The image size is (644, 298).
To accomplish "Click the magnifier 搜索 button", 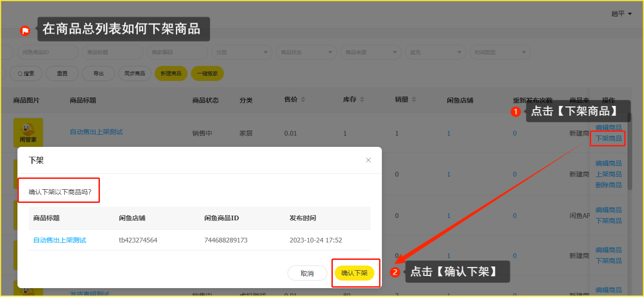I will [26, 73].
